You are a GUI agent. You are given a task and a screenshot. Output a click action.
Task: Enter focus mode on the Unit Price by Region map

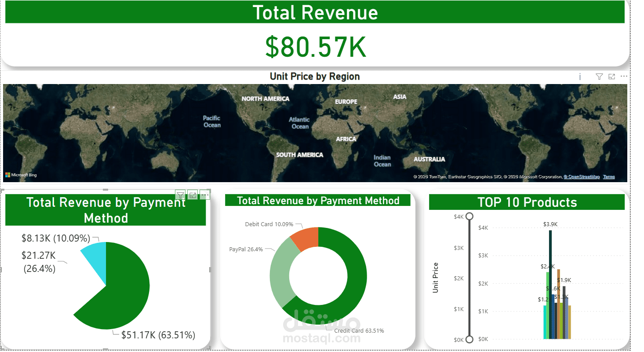point(611,76)
